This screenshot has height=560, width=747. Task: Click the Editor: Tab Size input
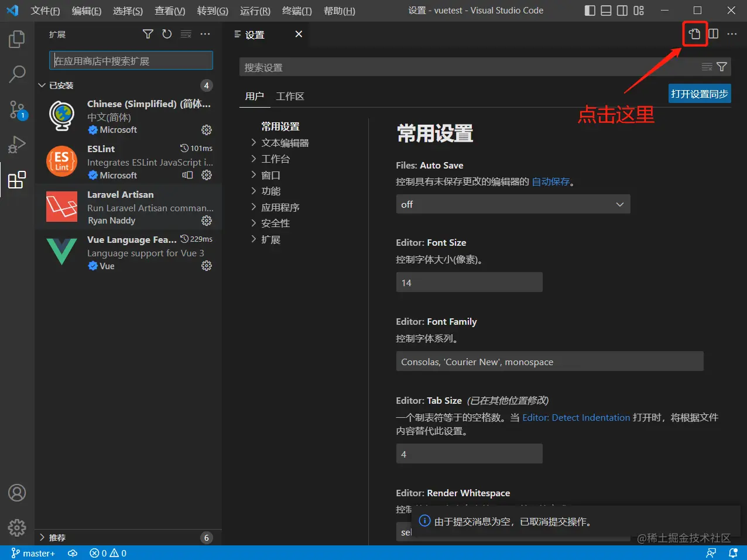(469, 454)
